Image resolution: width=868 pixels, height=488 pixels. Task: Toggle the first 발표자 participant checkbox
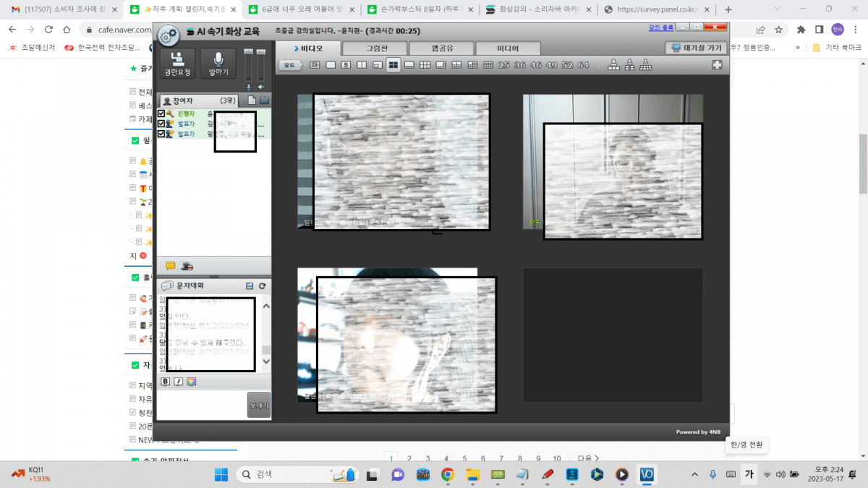tap(162, 124)
